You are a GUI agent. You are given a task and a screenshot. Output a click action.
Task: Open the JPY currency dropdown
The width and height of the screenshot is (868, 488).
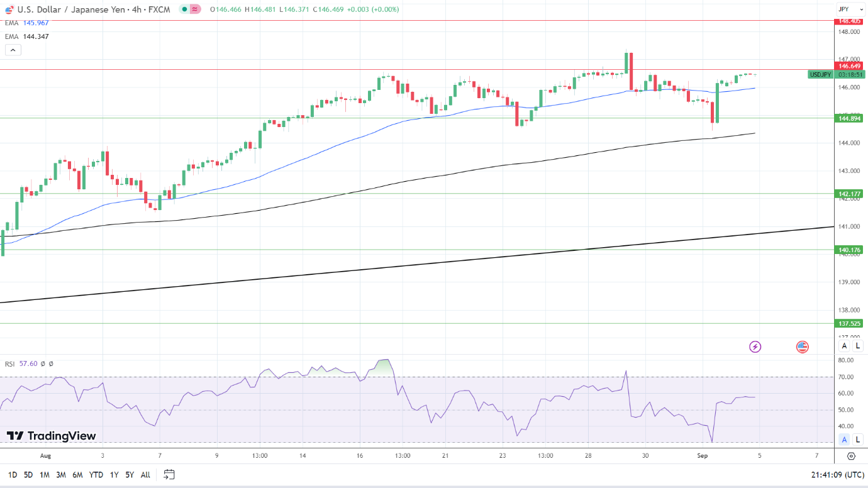851,9
